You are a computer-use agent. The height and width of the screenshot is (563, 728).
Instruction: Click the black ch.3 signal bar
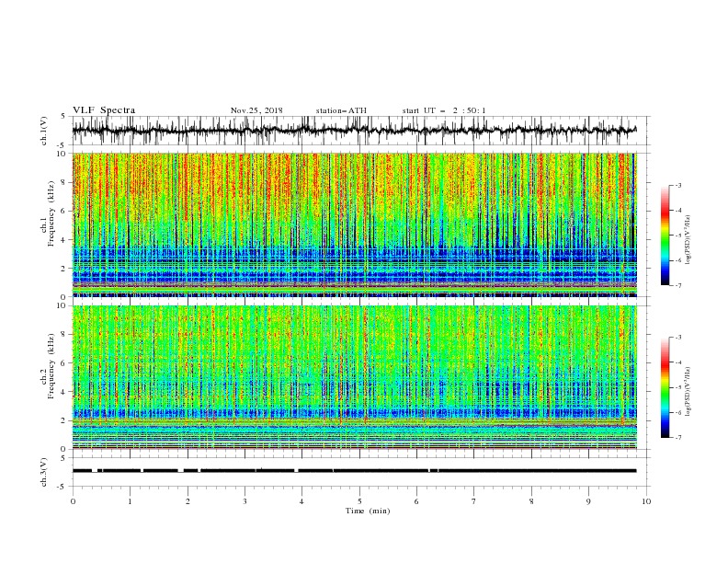coord(354,471)
